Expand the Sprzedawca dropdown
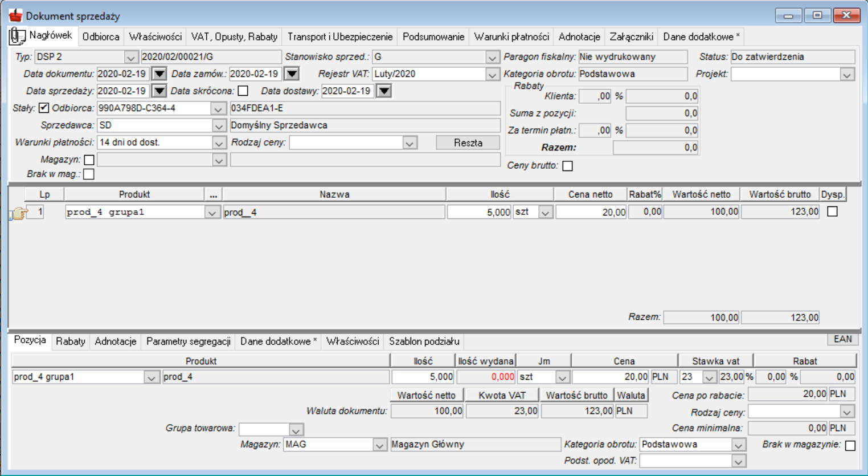The height and width of the screenshot is (476, 868). click(x=219, y=125)
